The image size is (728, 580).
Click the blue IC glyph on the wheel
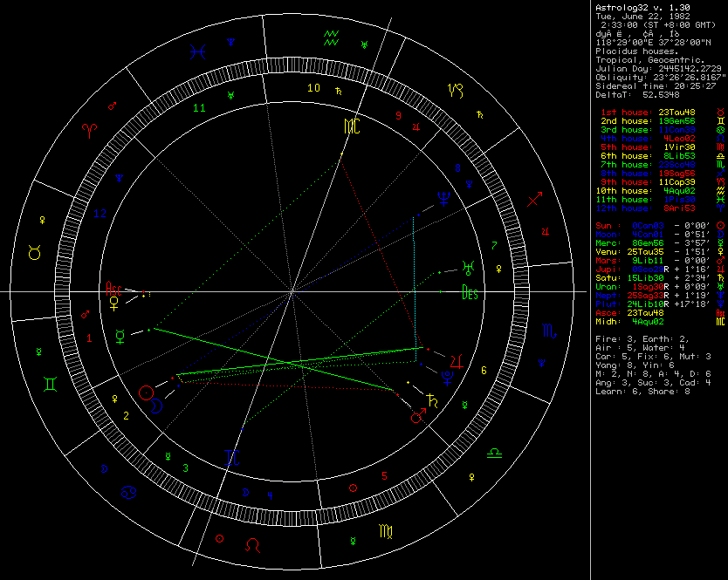point(233,456)
